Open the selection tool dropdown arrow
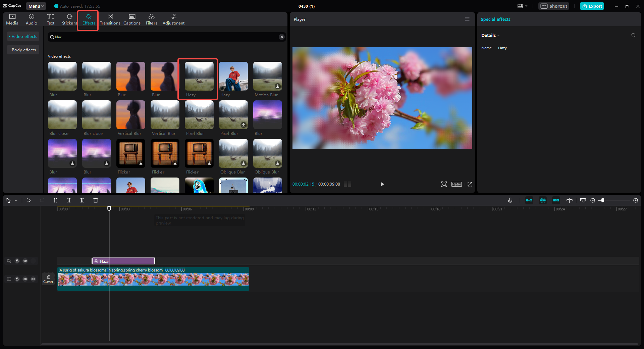The height and width of the screenshot is (349, 644). pyautogui.click(x=15, y=200)
